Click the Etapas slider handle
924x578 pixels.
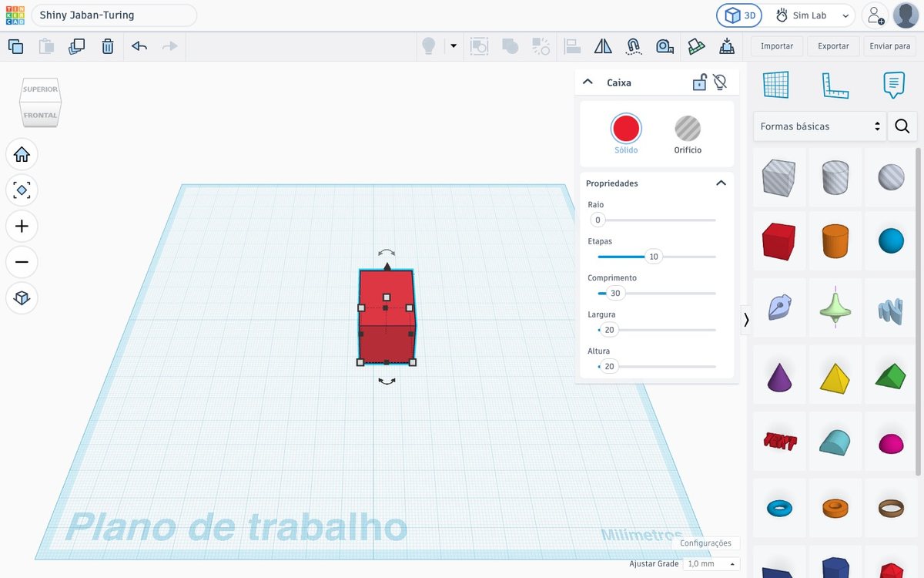point(654,257)
